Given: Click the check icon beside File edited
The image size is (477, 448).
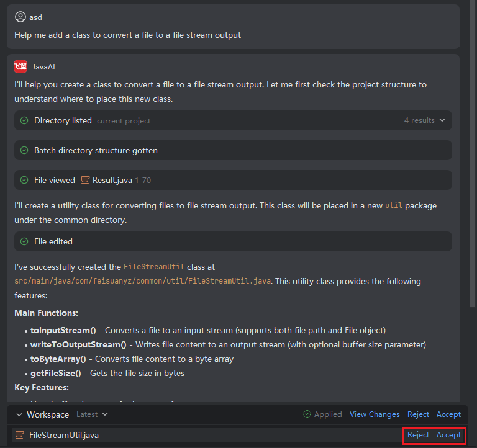Looking at the screenshot, I should tap(24, 241).
